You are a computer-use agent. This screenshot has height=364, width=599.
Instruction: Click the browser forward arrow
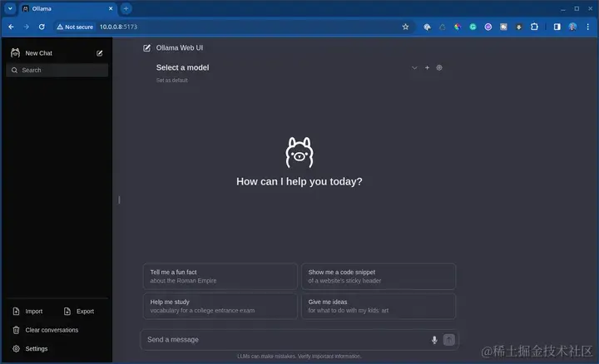tap(27, 27)
